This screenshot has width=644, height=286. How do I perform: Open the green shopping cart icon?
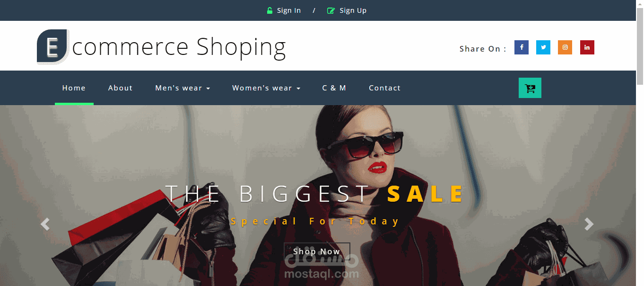(530, 88)
